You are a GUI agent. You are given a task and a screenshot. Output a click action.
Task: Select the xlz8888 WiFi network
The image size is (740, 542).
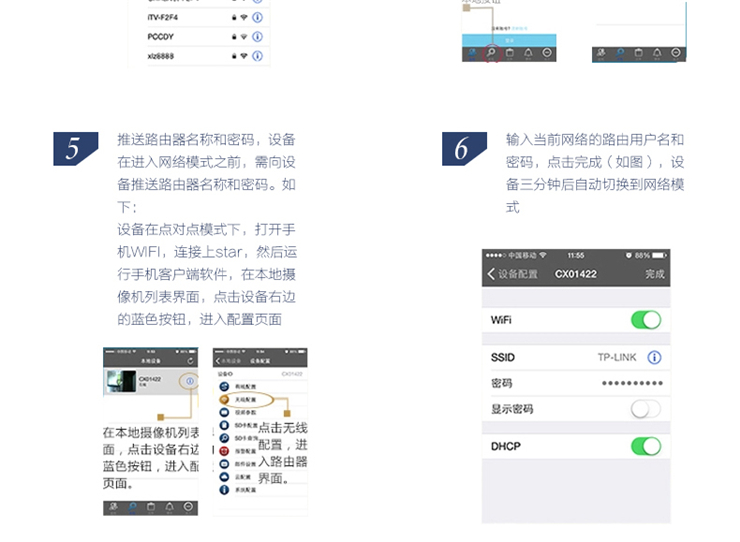coord(208,56)
